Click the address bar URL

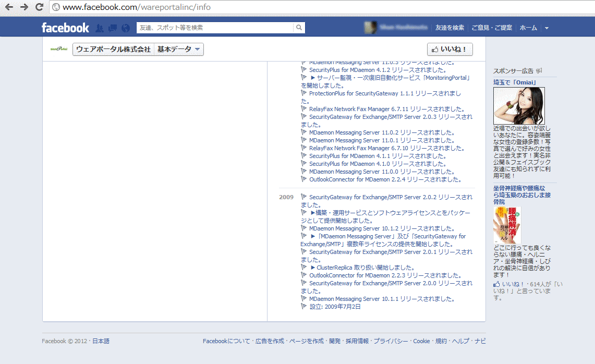(x=136, y=7)
